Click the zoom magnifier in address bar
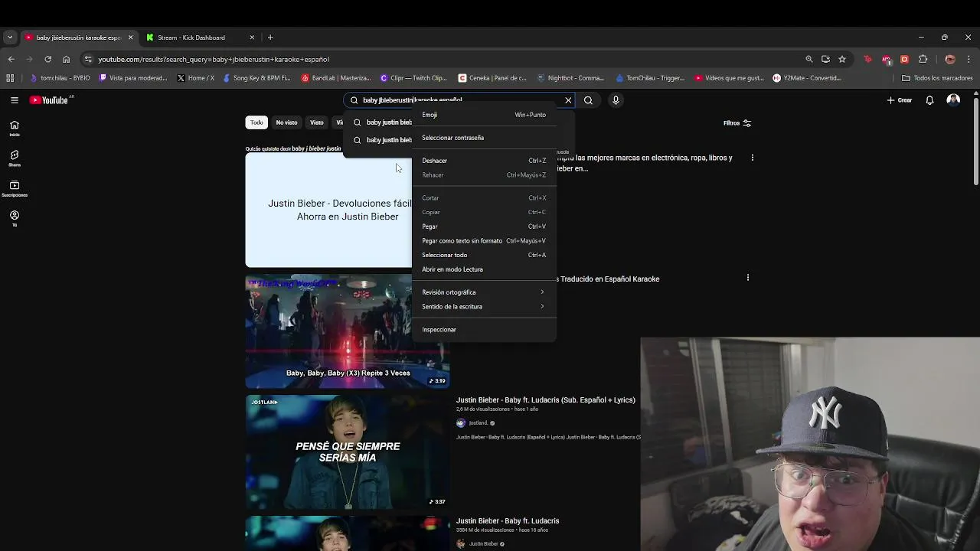This screenshot has width=980, height=551. [809, 59]
